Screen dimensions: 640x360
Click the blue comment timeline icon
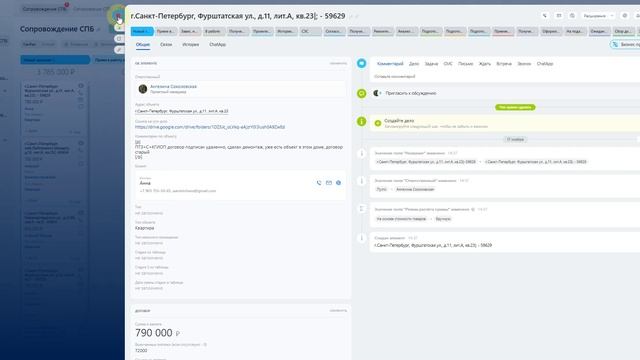click(361, 63)
